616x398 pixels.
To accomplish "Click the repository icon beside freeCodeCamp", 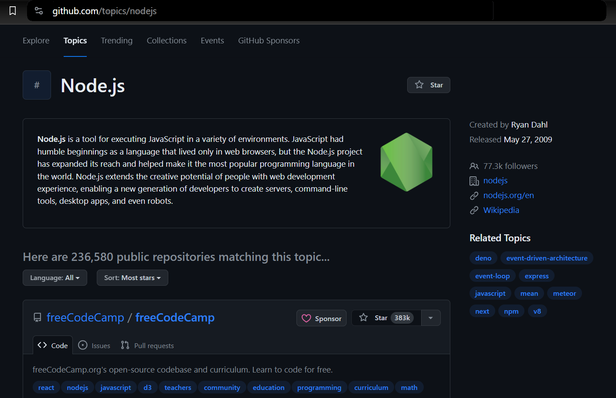I will pyautogui.click(x=37, y=317).
